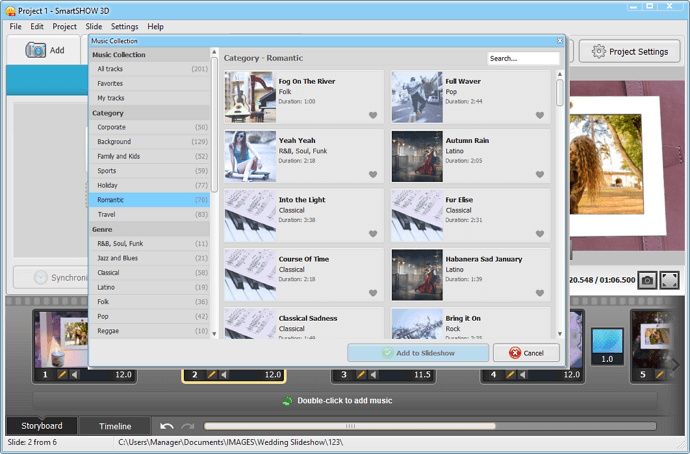The width and height of the screenshot is (690, 454).
Task: Filter by R&B, Soul, Funk genre
Action: pos(150,243)
